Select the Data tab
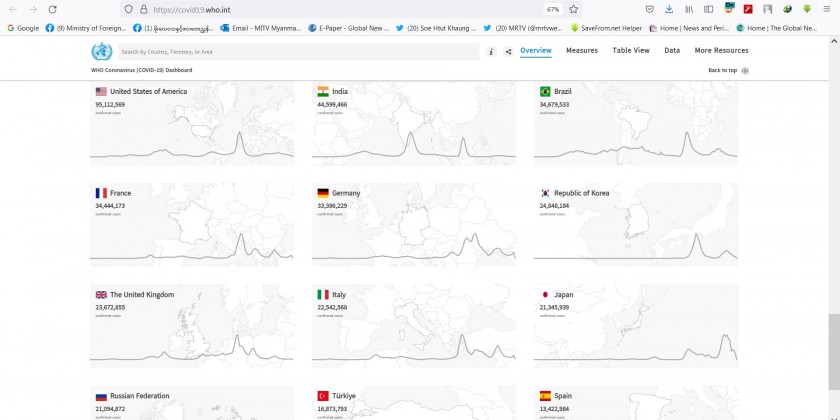This screenshot has width=840, height=420. tap(672, 50)
